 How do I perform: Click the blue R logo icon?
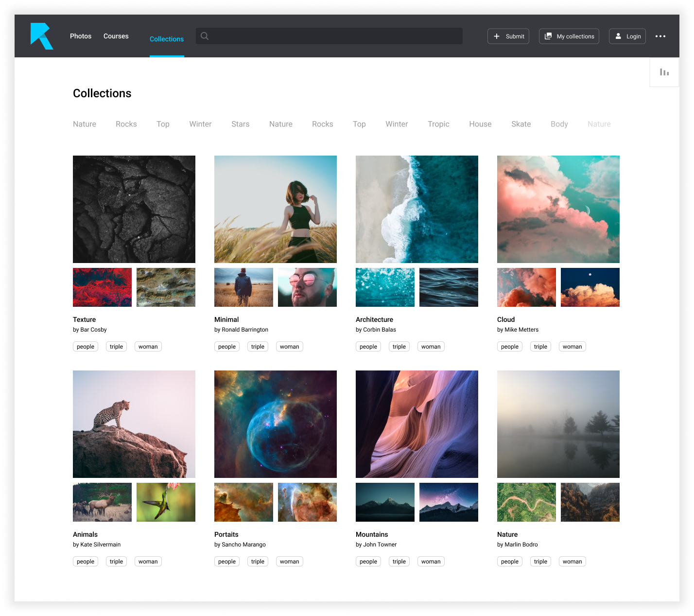[x=41, y=36]
